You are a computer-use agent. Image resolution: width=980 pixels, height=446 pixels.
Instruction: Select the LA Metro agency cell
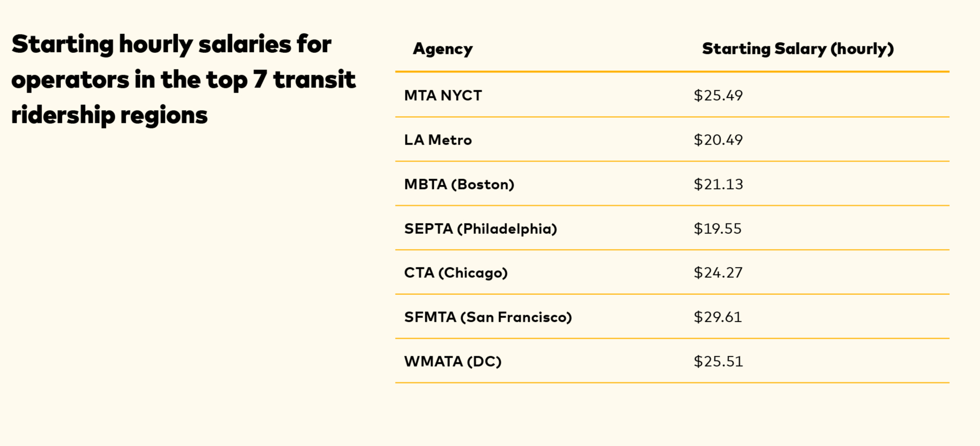pyautogui.click(x=438, y=140)
